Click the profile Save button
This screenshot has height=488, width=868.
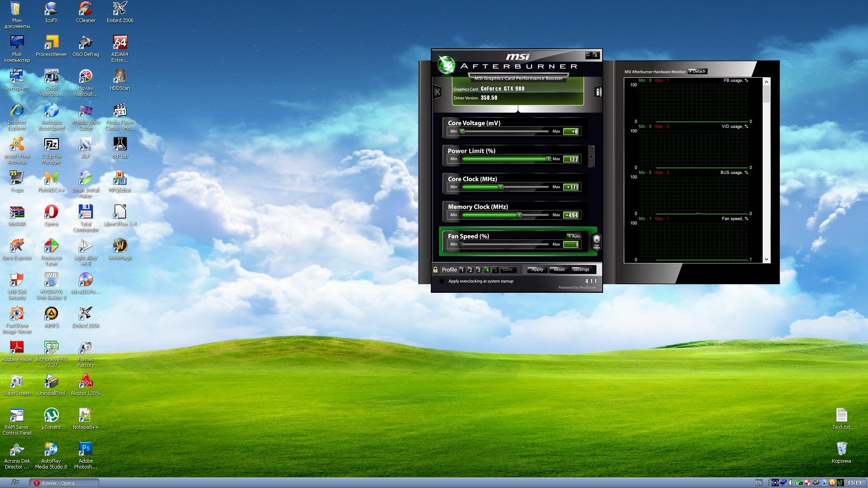508,270
